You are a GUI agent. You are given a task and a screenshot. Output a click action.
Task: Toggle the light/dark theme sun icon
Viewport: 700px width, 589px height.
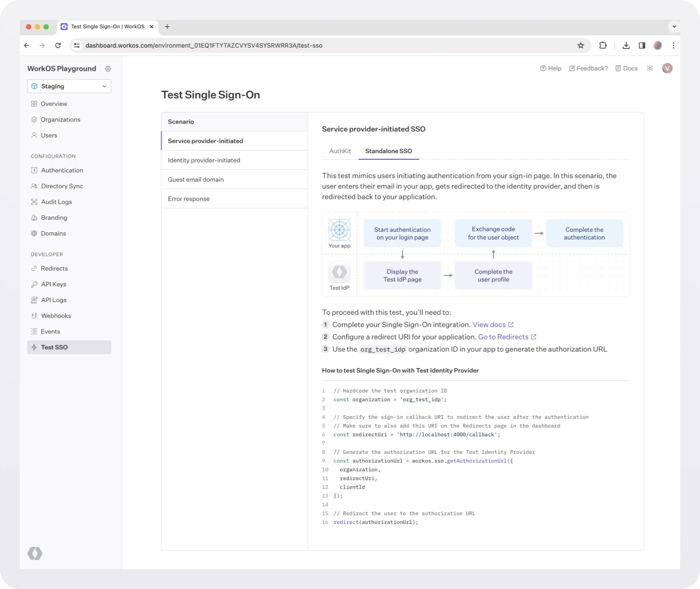point(650,68)
